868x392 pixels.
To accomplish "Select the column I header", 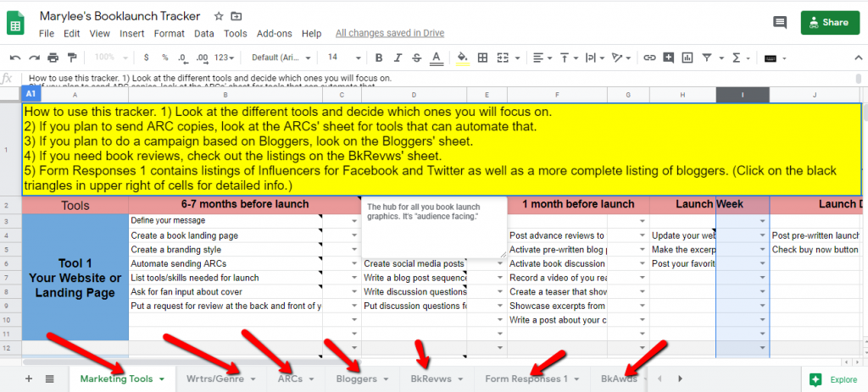I will point(743,95).
